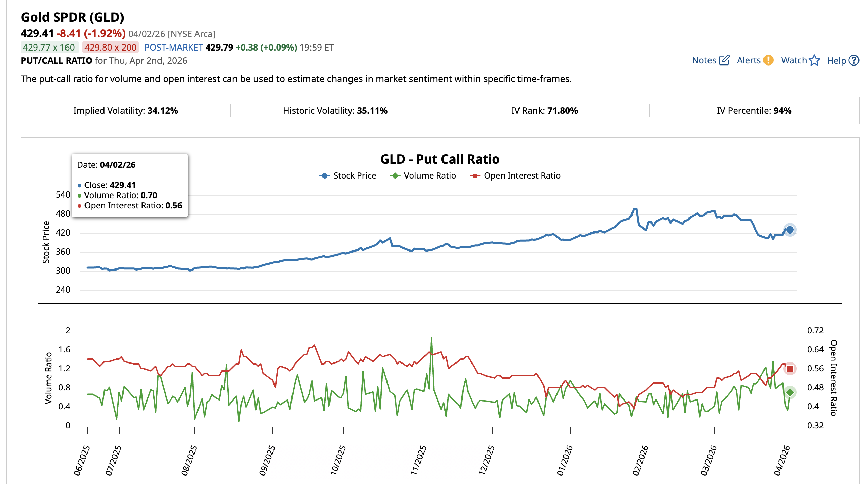868x484 pixels.
Task: Toggle Stock Price series visibility via legend
Action: (355, 175)
